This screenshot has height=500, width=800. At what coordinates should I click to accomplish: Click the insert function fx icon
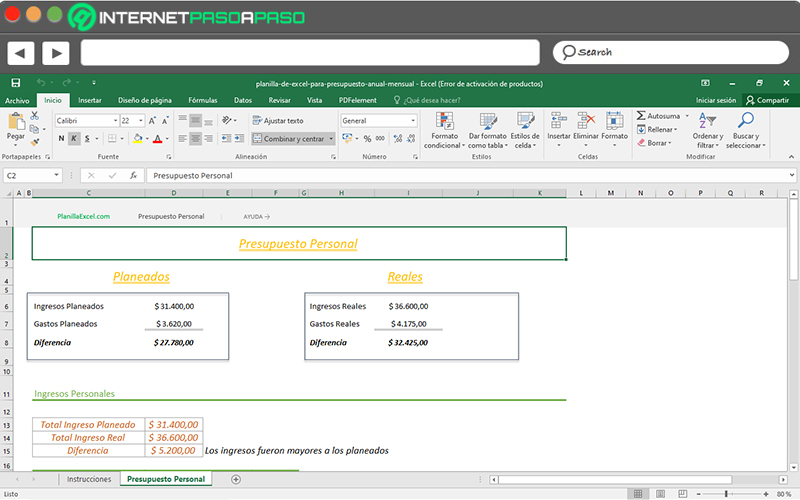pos(133,176)
